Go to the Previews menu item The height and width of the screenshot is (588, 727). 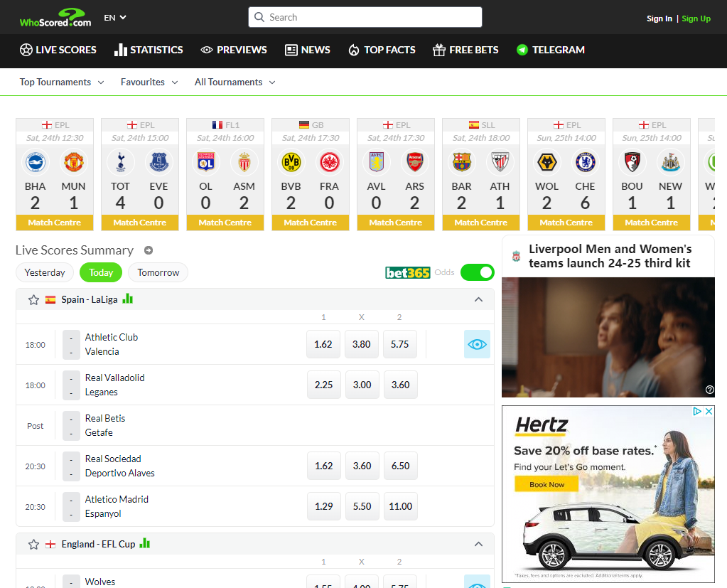pyautogui.click(x=234, y=50)
